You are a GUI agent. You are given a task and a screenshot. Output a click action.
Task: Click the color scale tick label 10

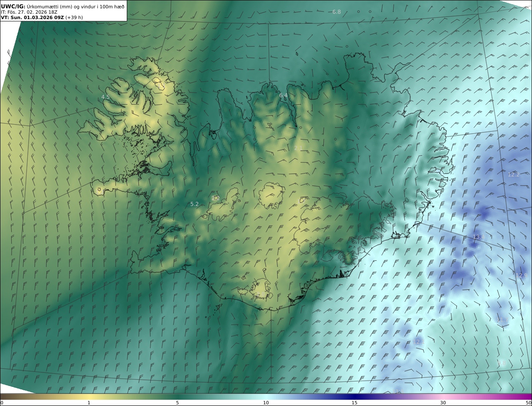coord(266,403)
